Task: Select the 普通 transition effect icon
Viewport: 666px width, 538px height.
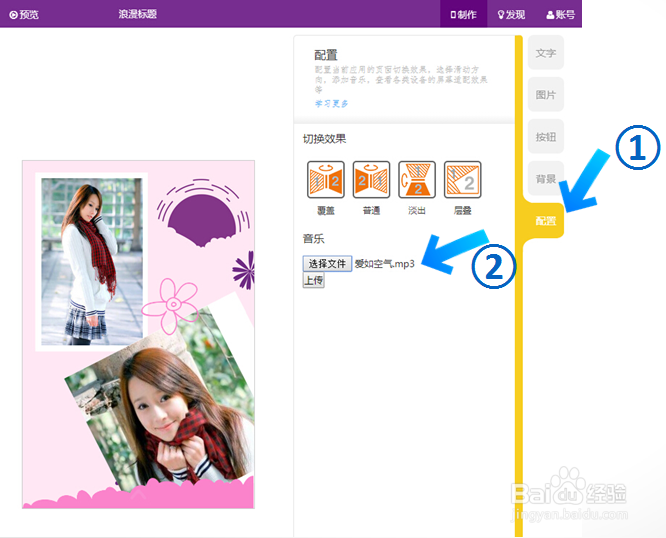Action: pyautogui.click(x=371, y=180)
